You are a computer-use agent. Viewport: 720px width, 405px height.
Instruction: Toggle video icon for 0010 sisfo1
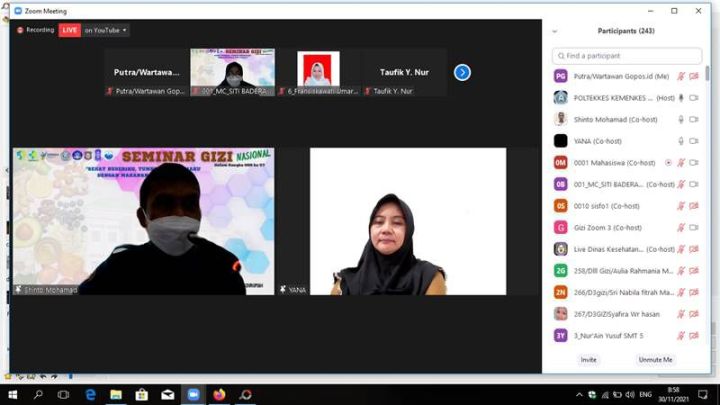pos(694,206)
